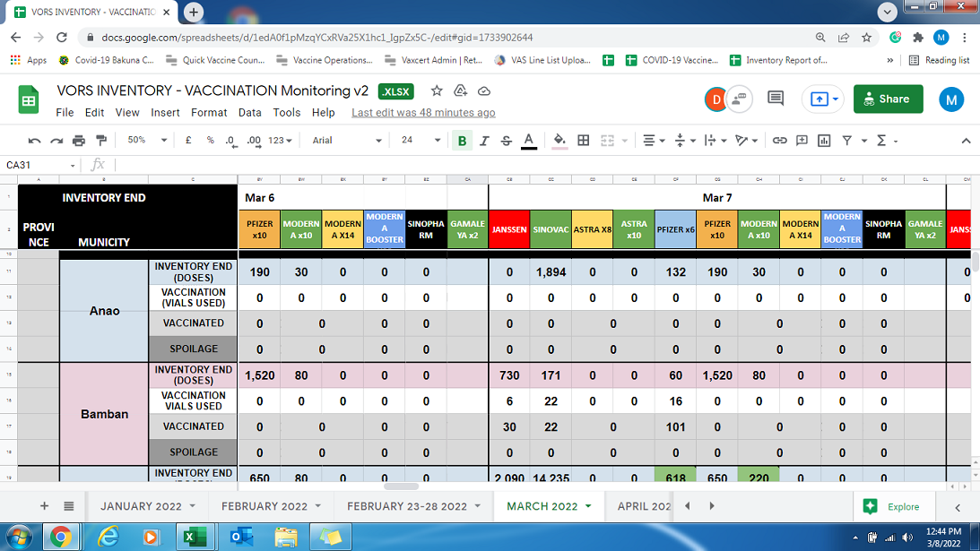Open the Tools menu
Viewport: 980px width, 551px height.
pyautogui.click(x=286, y=113)
